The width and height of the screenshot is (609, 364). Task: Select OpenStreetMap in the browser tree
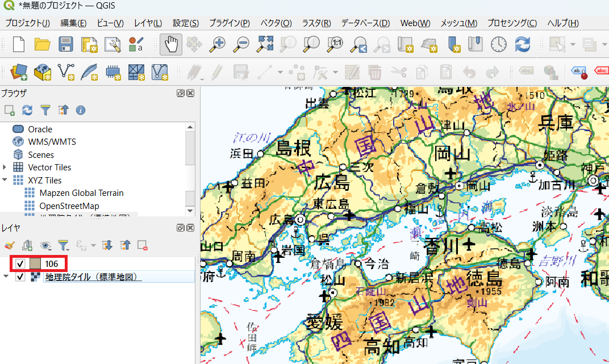coord(69,206)
